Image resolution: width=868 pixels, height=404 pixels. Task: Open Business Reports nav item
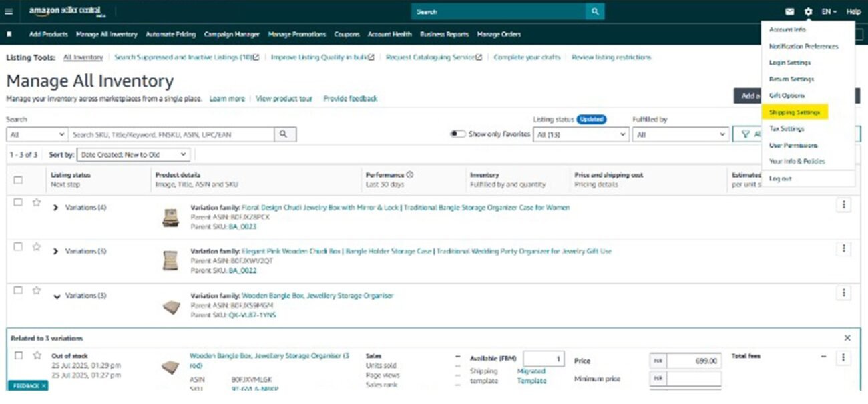444,34
